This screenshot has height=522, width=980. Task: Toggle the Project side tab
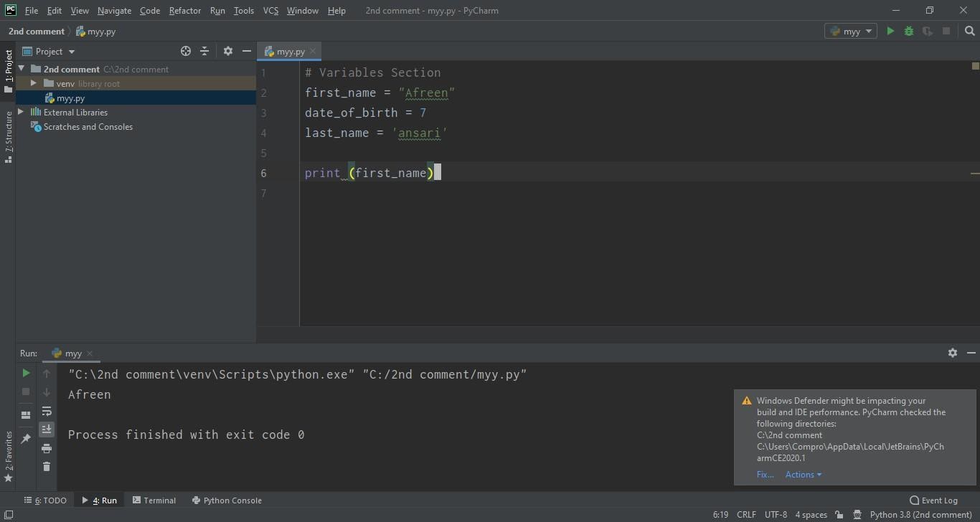pos(8,71)
